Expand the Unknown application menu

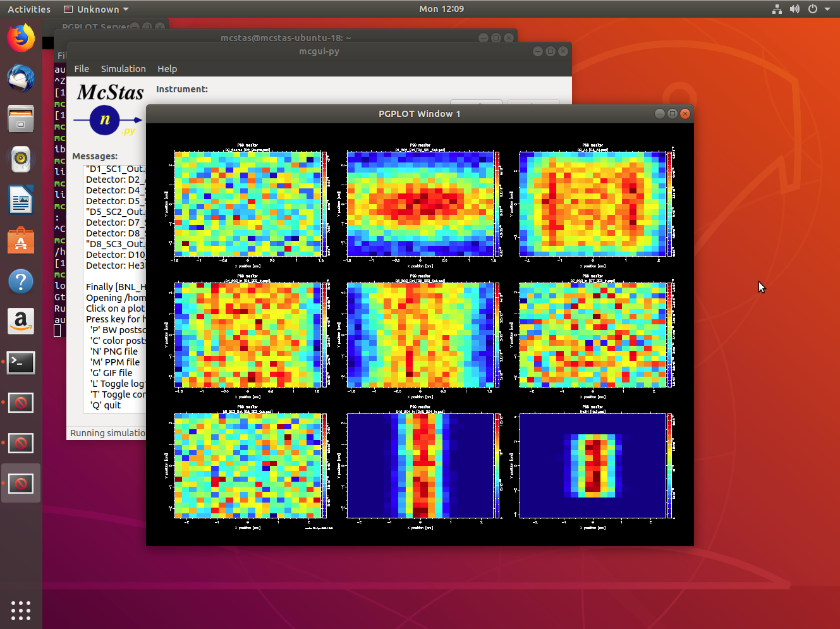97,9
